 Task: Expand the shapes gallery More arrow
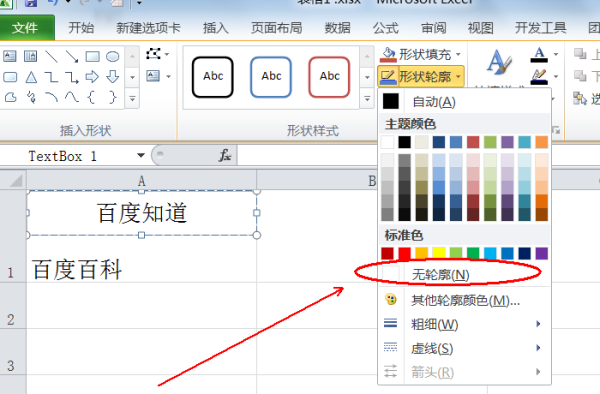tap(132, 99)
